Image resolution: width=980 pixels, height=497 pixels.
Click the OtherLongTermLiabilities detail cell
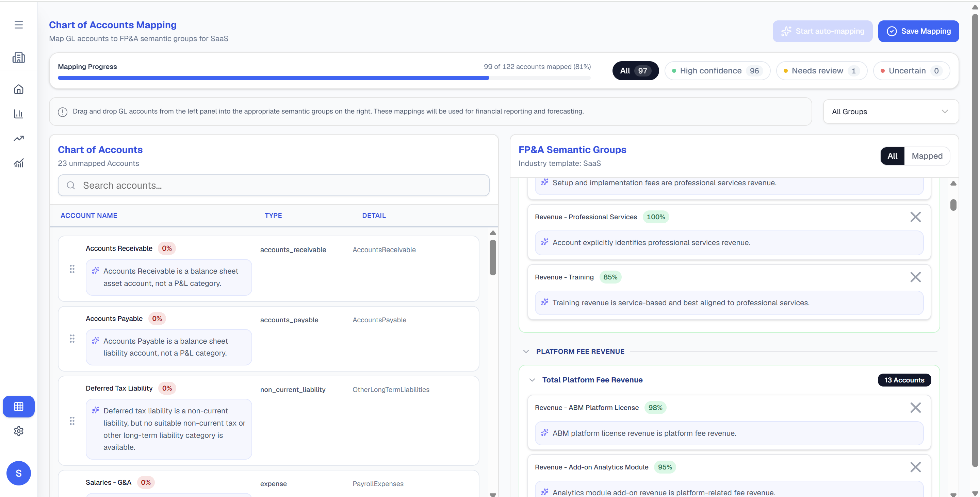click(x=391, y=390)
